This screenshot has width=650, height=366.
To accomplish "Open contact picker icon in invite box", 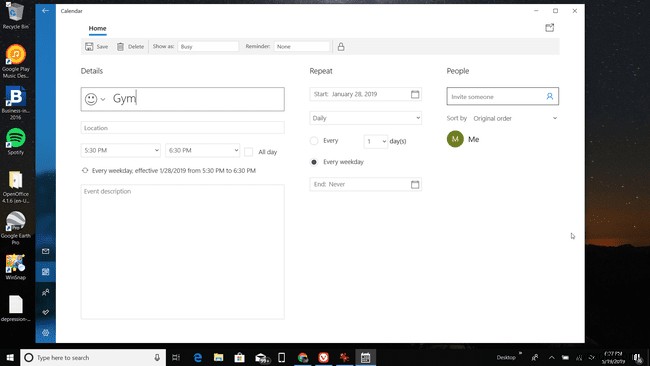I will click(549, 96).
